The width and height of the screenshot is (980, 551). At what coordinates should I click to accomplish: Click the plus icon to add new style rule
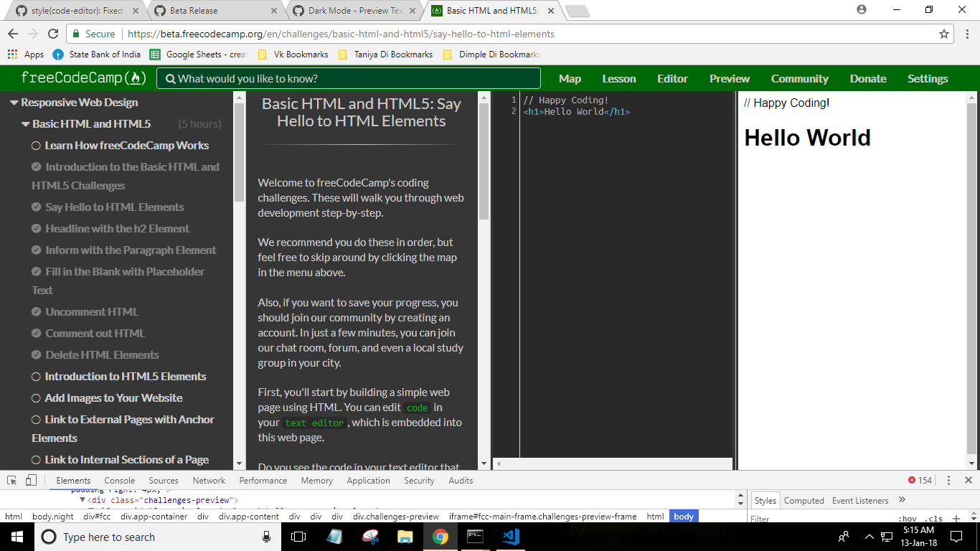(x=955, y=517)
